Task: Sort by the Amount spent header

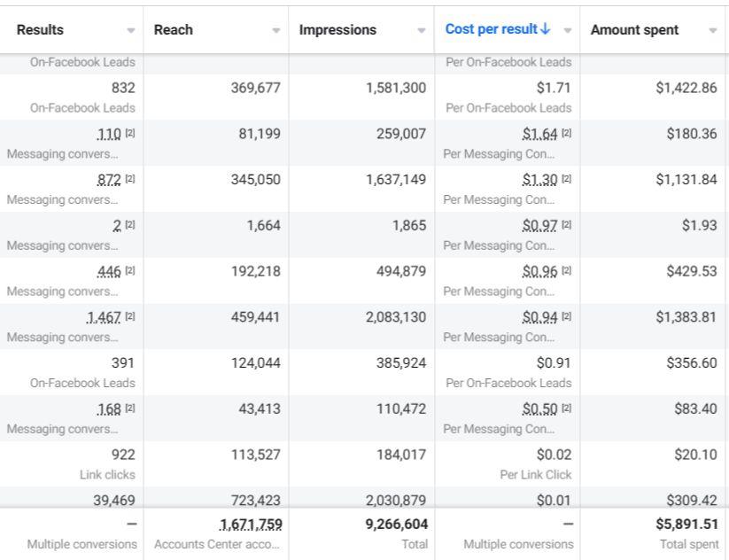Action: (634, 30)
